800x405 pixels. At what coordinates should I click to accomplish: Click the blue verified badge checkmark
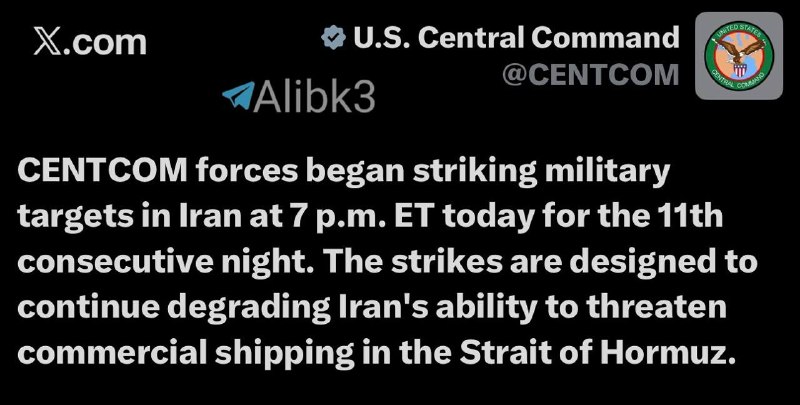334,38
